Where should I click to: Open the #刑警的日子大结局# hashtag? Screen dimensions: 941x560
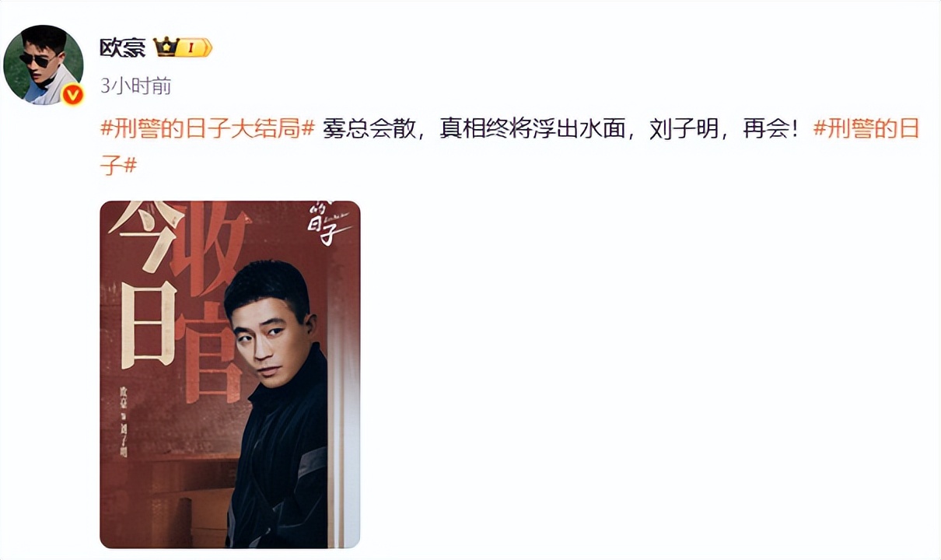[208, 129]
